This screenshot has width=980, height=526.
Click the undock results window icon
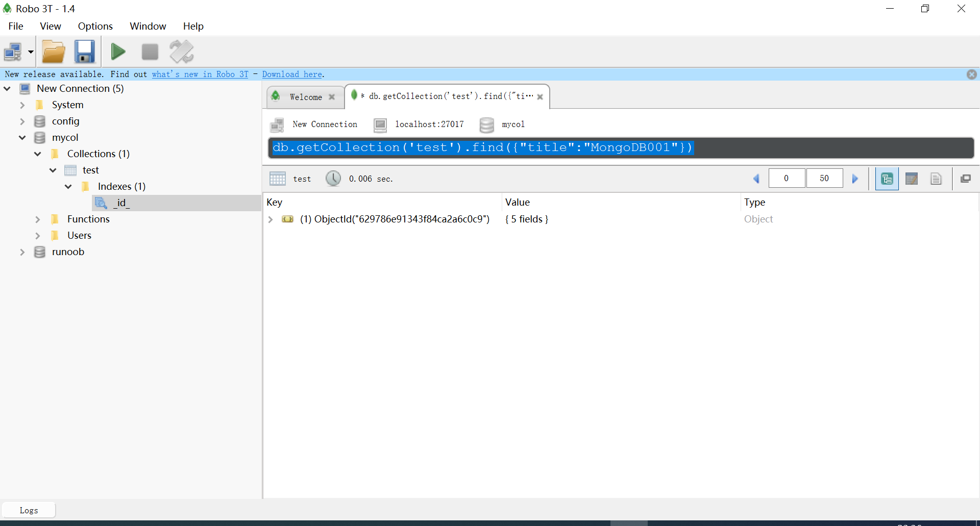pos(966,179)
